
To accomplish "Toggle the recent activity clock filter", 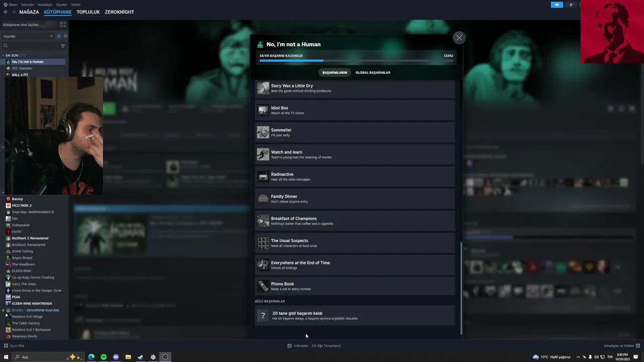I will (59, 36).
